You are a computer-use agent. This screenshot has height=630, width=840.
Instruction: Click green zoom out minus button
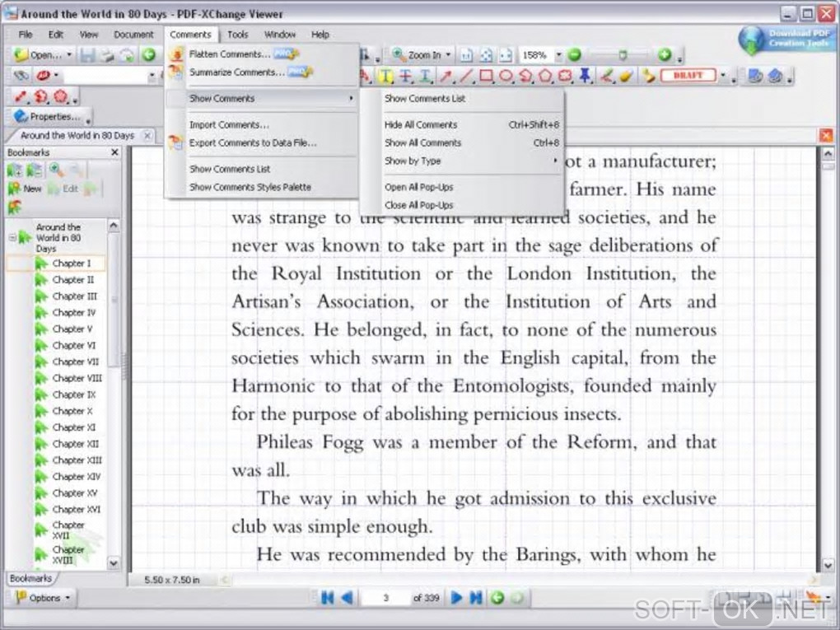(x=575, y=54)
